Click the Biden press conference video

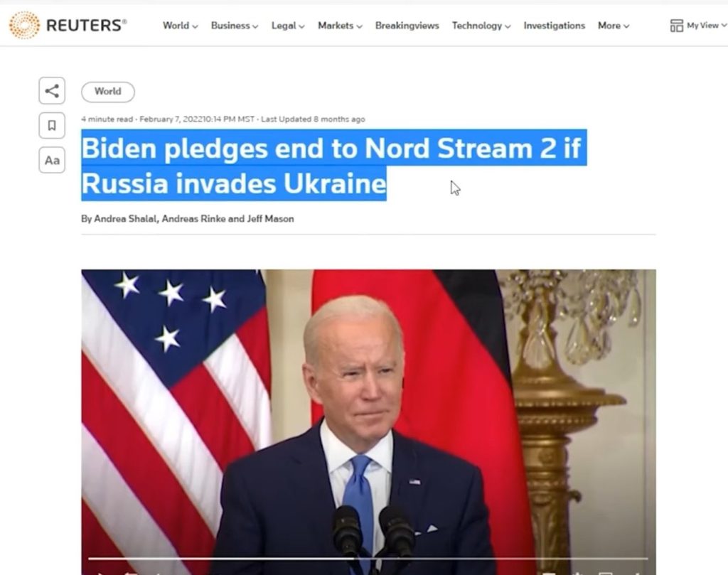coord(369,422)
